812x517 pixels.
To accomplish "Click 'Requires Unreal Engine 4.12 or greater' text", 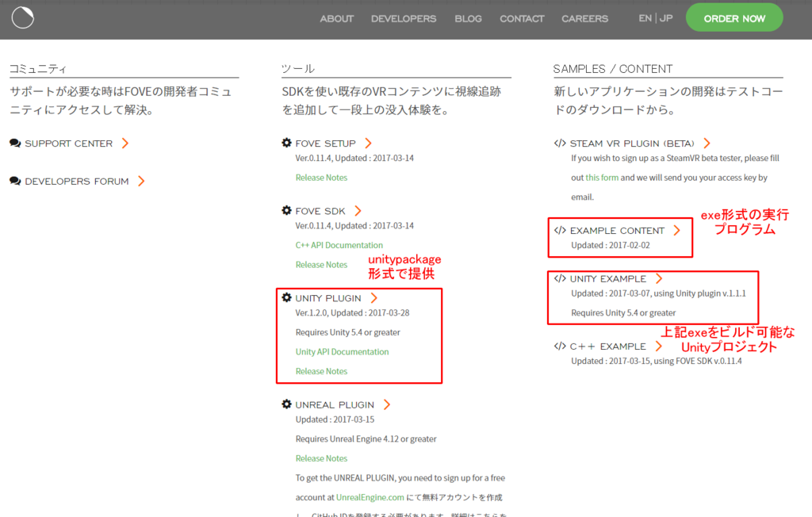I will click(366, 438).
